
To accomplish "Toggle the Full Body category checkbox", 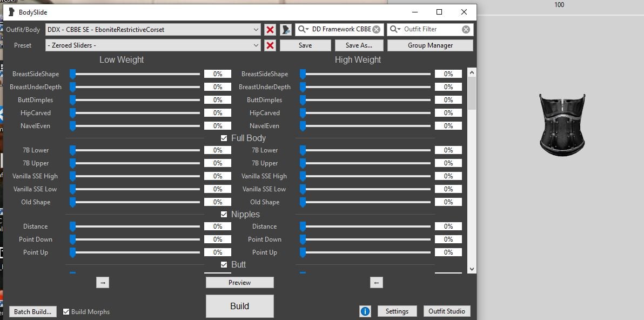I will 224,138.
